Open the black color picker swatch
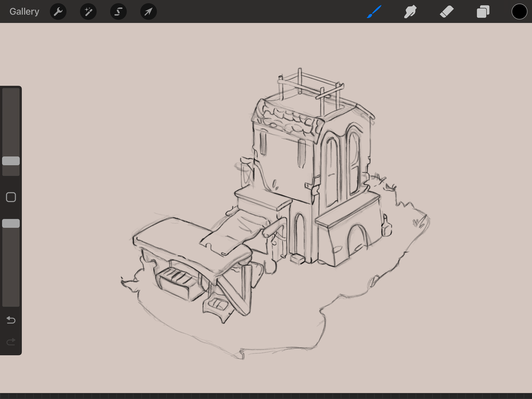This screenshot has height=399, width=532. pos(519,12)
